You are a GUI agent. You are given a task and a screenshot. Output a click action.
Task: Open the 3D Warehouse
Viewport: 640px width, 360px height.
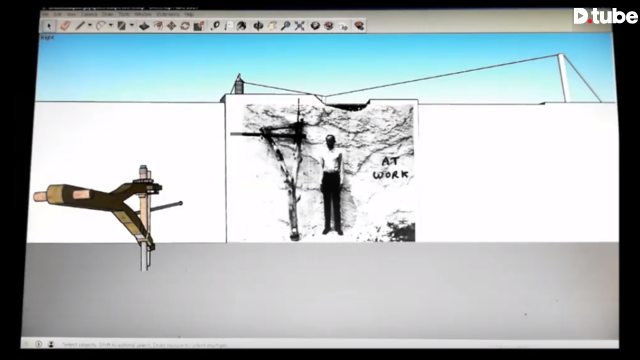tap(315, 26)
